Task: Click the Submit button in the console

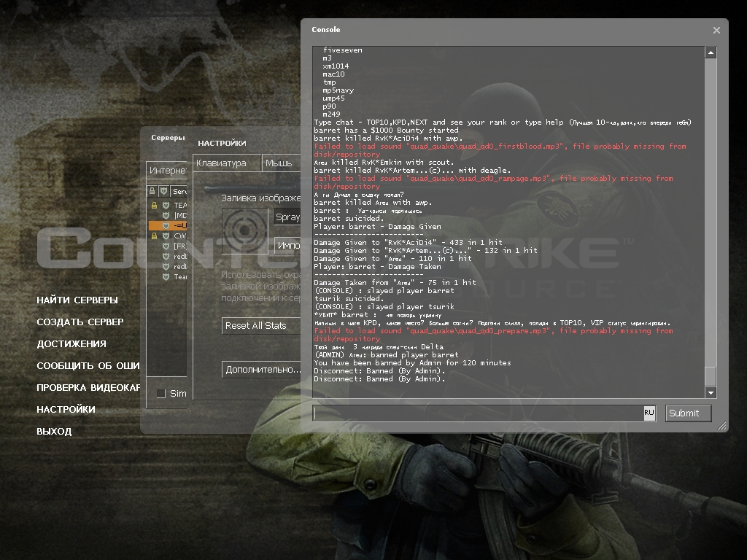Action: click(x=688, y=413)
